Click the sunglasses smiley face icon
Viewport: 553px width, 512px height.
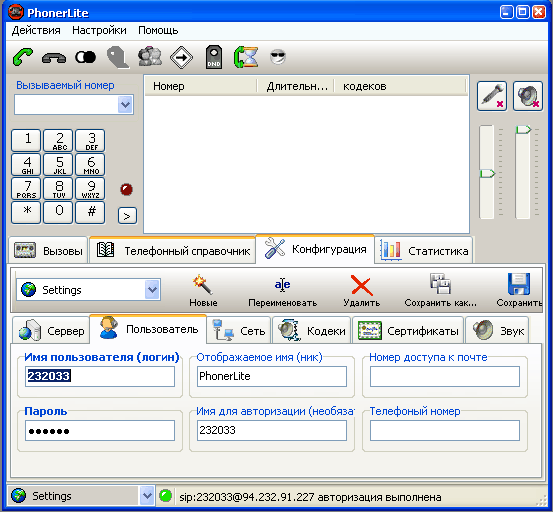click(278, 57)
